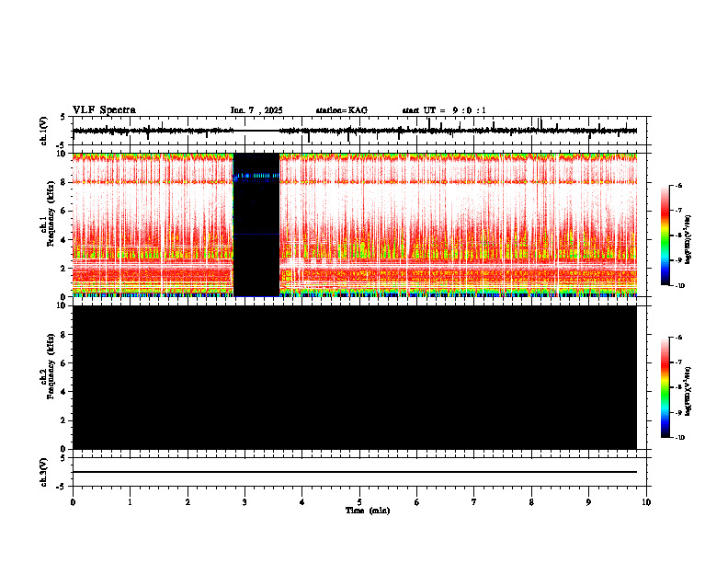728x563 pixels.
Task: Click the "ch.1(V)" axis label
Action: 44,131
